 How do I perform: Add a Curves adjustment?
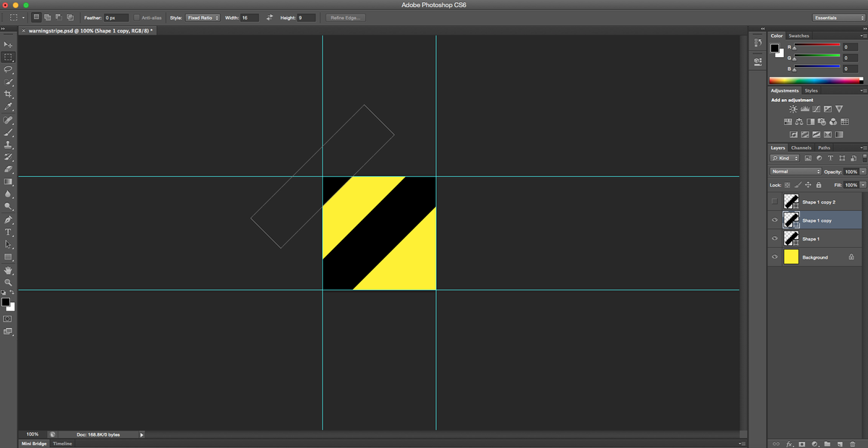[x=817, y=108]
